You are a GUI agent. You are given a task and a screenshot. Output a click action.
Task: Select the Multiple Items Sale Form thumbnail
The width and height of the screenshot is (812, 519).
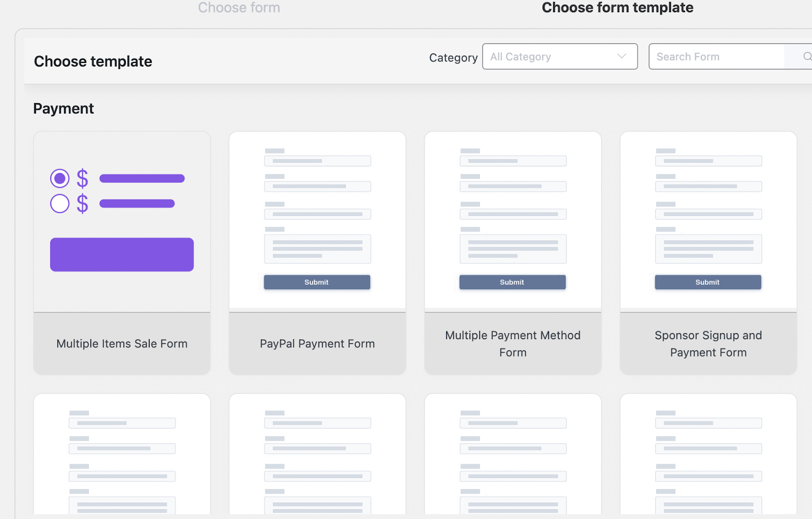click(122, 222)
